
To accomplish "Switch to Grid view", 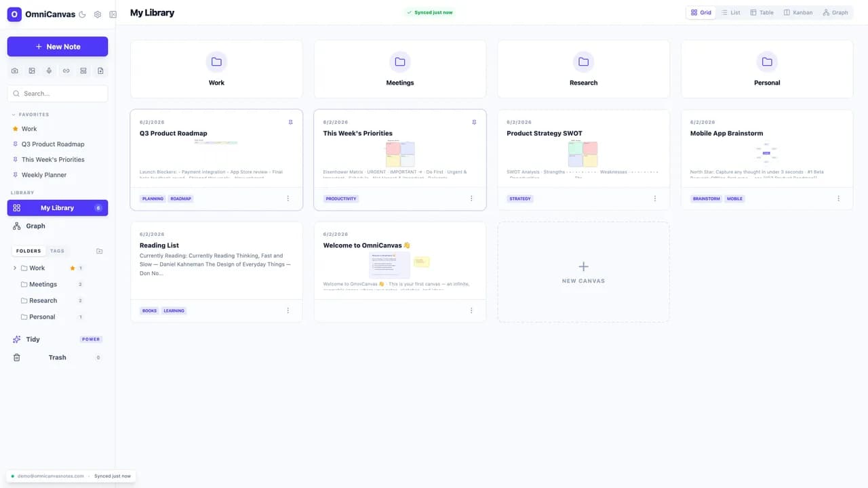I will point(701,12).
